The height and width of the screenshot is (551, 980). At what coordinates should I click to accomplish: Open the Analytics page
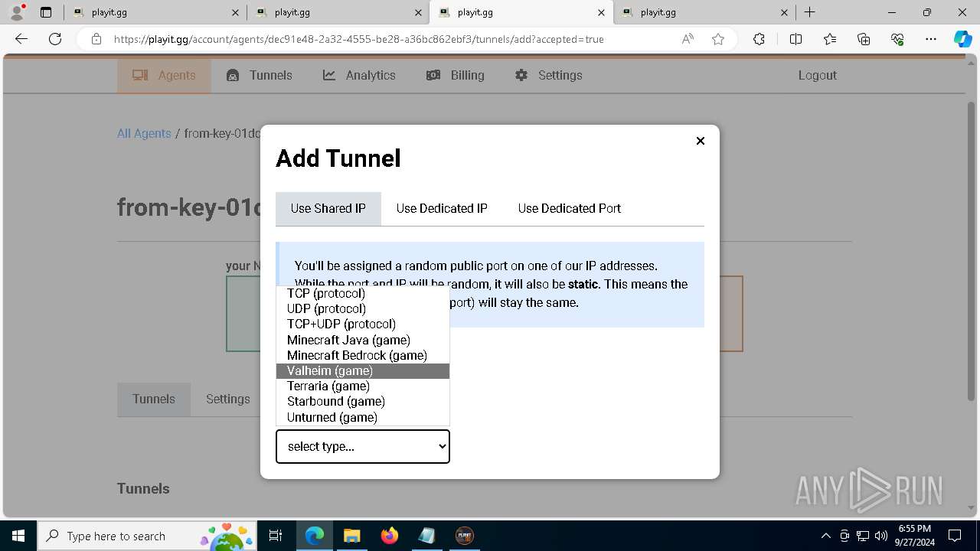click(359, 75)
